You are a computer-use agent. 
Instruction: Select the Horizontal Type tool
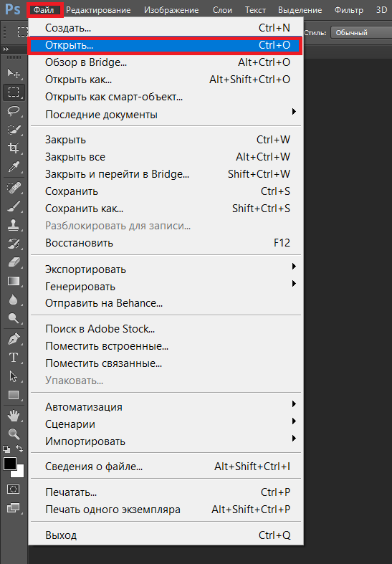[14, 357]
